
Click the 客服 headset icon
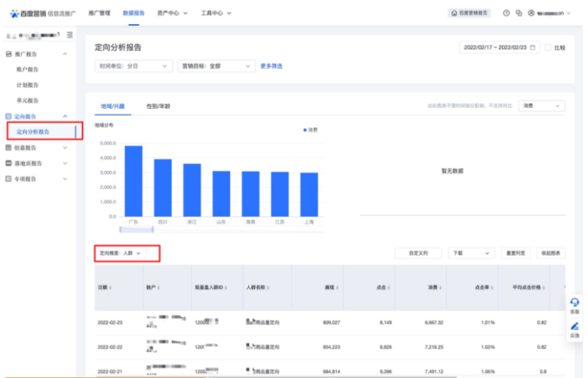click(575, 302)
